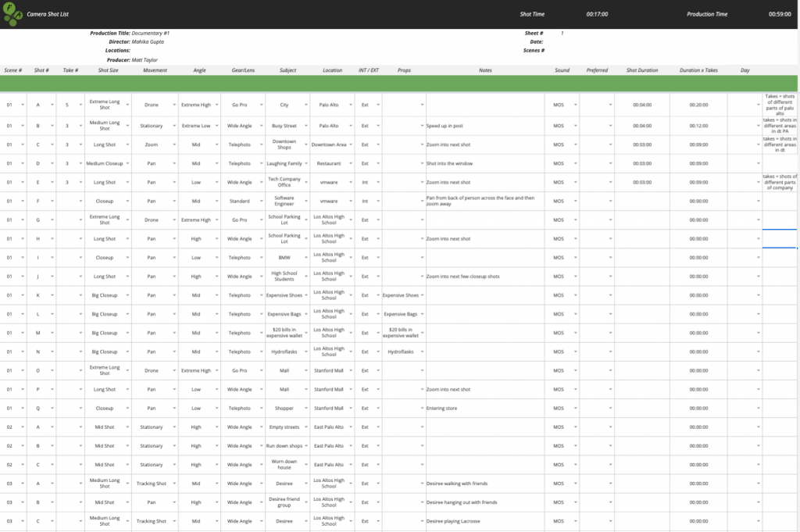Click the Shot Time value 00:17:00
This screenshot has width=800, height=532.
[597, 14]
